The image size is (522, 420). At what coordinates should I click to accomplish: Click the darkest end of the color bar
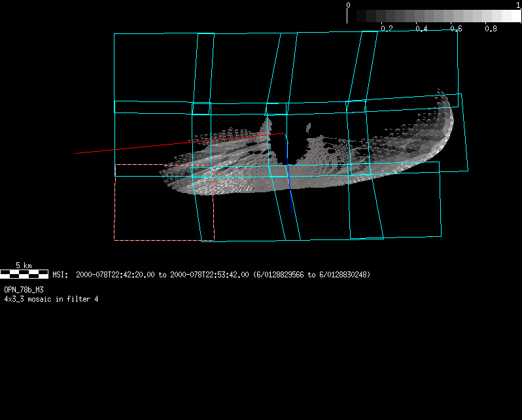click(x=353, y=16)
